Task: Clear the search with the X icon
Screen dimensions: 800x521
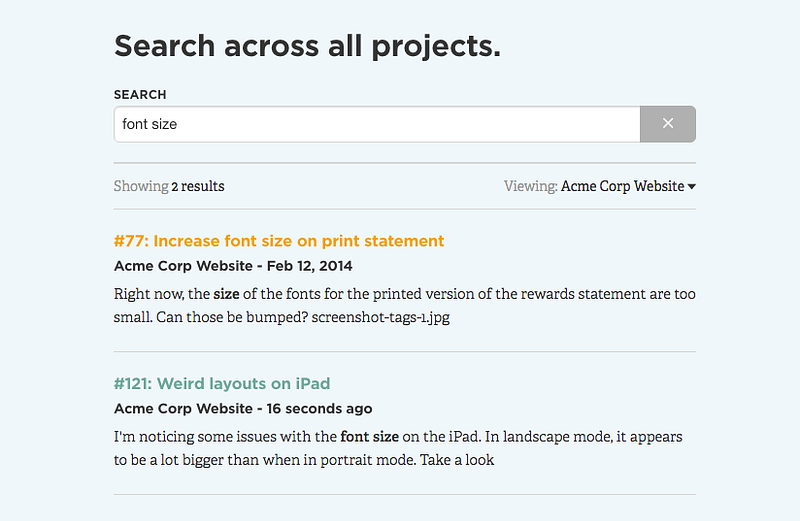Action: click(667, 124)
